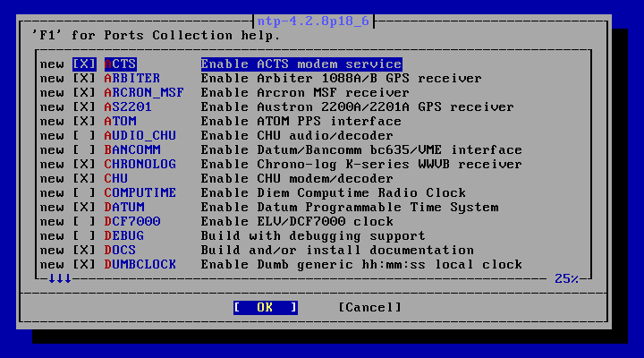644x358 pixels.
Task: Uncheck the AS2201 Austron option
Action: tap(84, 107)
